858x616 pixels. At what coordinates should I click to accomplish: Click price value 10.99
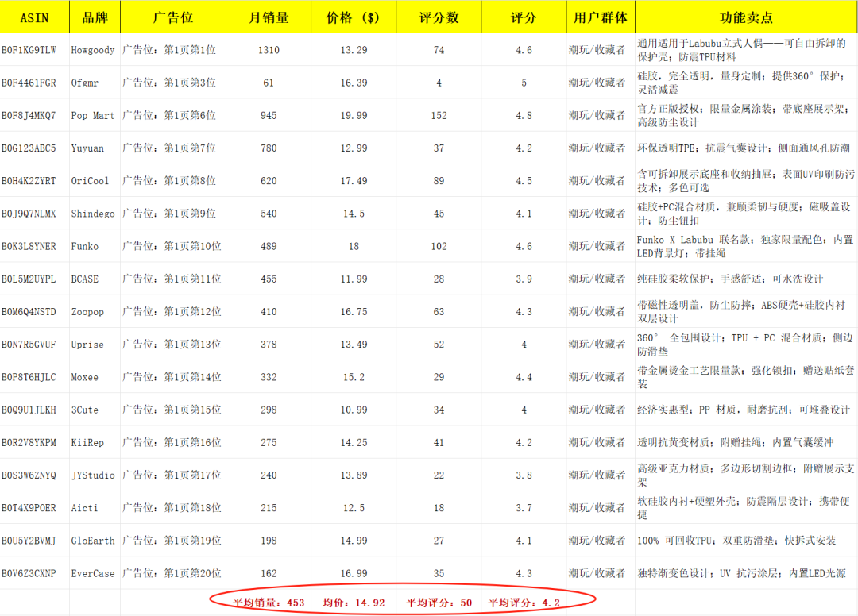point(354,410)
